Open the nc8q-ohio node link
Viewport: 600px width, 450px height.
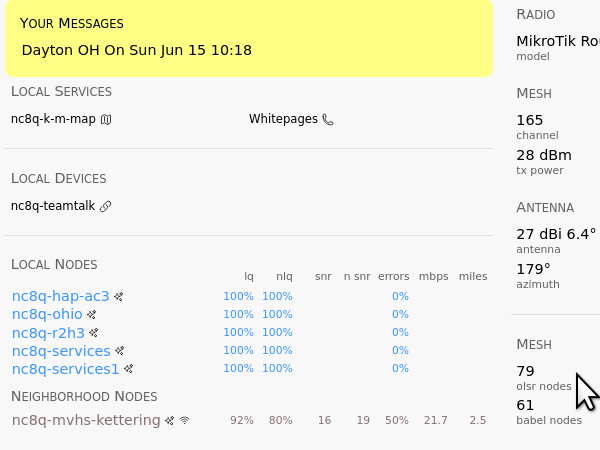tap(46, 314)
